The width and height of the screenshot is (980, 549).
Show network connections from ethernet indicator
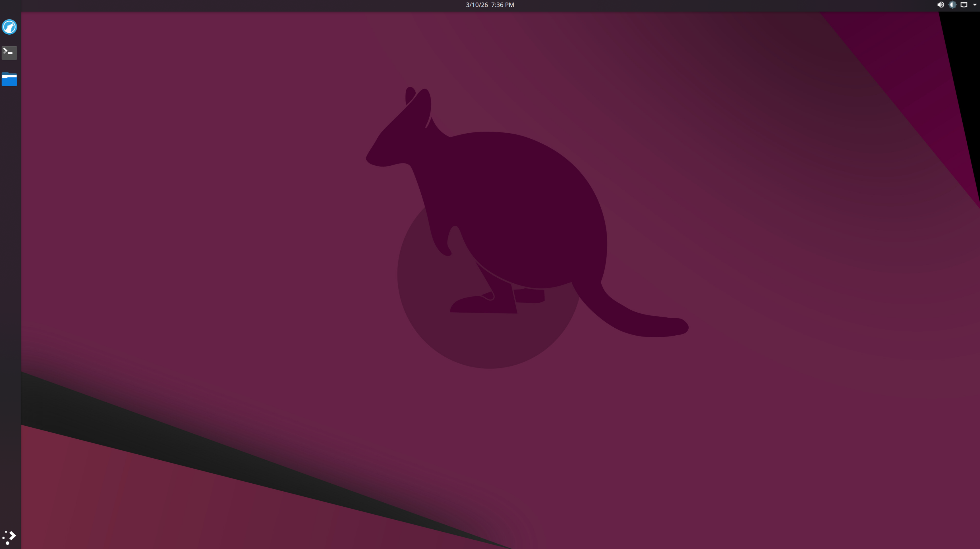[964, 5]
